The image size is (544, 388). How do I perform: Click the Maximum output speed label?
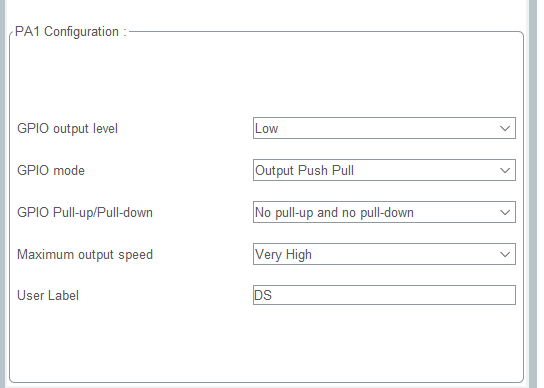pyautogui.click(x=85, y=254)
